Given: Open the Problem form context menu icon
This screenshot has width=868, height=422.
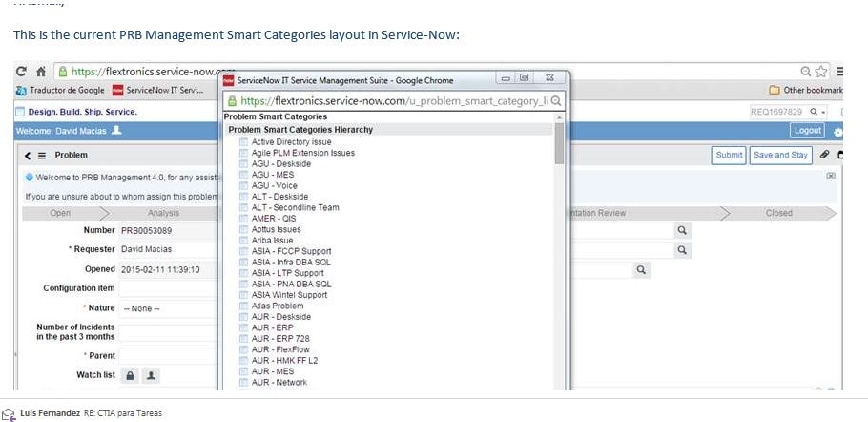Looking at the screenshot, I should (42, 156).
